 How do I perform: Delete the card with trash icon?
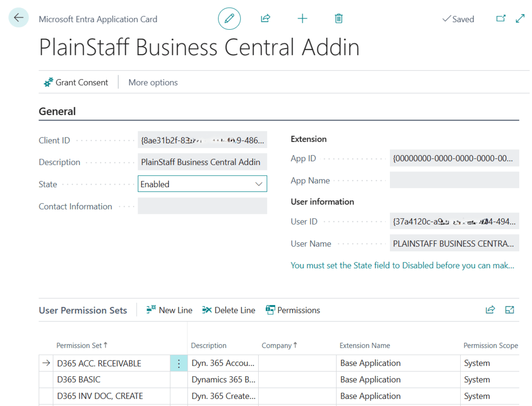click(339, 19)
